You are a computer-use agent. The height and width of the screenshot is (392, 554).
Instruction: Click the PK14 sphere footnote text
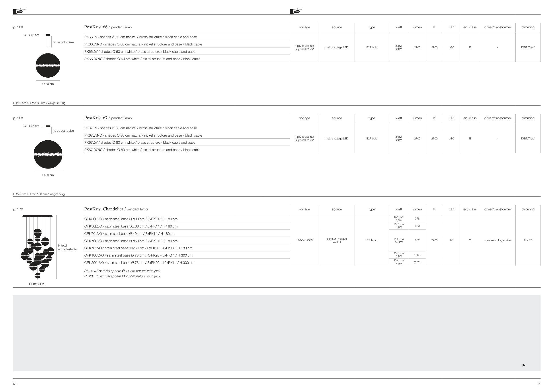tap(122, 271)
